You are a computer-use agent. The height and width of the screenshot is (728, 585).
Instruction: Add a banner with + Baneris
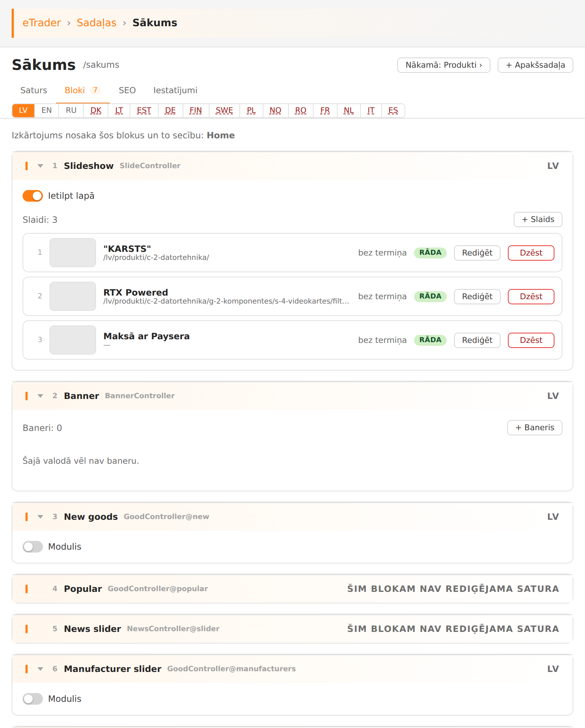point(535,428)
